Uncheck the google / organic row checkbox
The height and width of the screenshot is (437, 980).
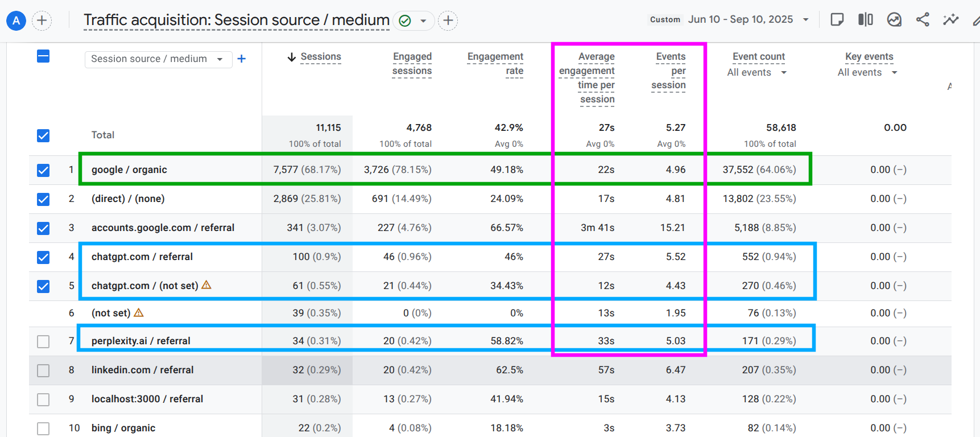tap(43, 170)
